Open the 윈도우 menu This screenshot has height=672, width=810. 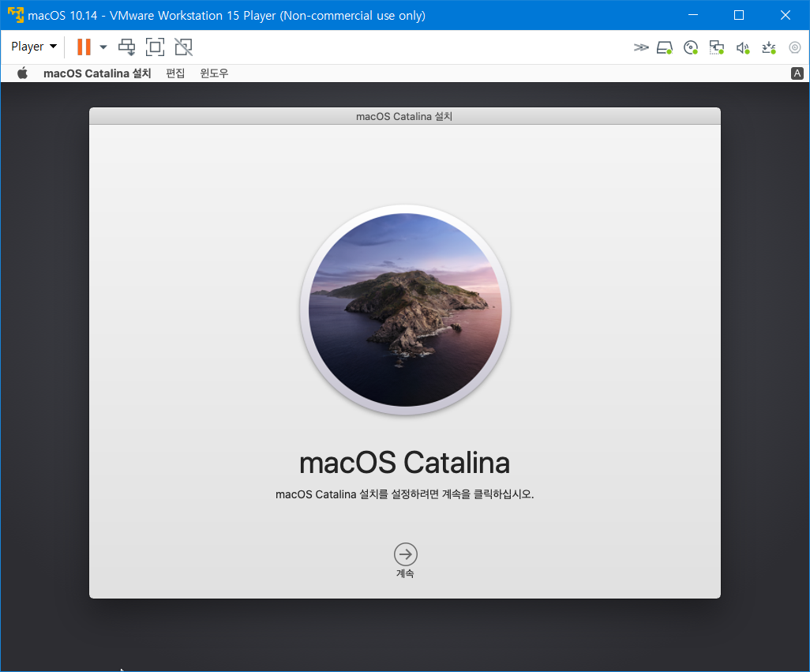(214, 73)
